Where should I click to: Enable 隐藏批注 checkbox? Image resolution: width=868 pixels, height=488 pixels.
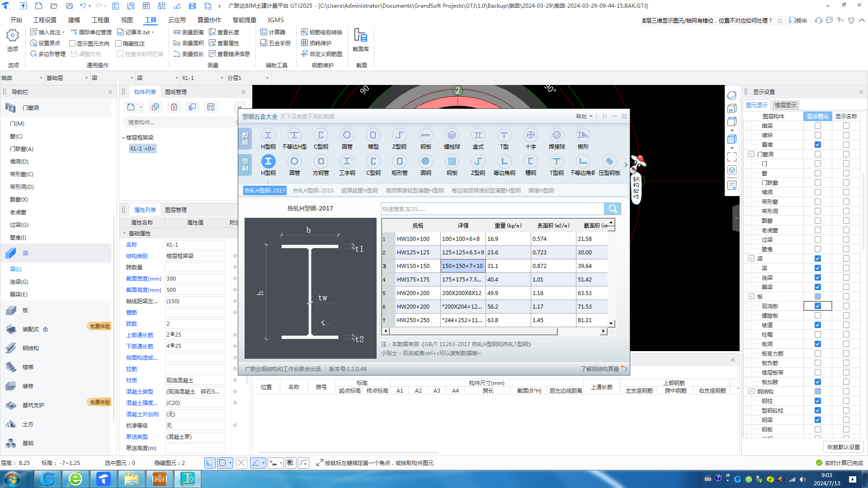(118, 43)
